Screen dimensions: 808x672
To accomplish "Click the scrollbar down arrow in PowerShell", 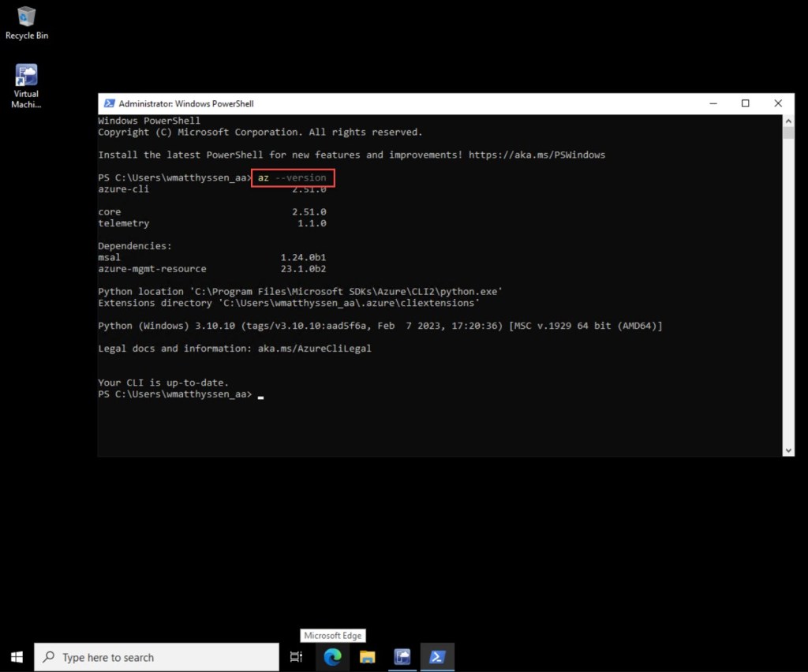I will pos(787,450).
